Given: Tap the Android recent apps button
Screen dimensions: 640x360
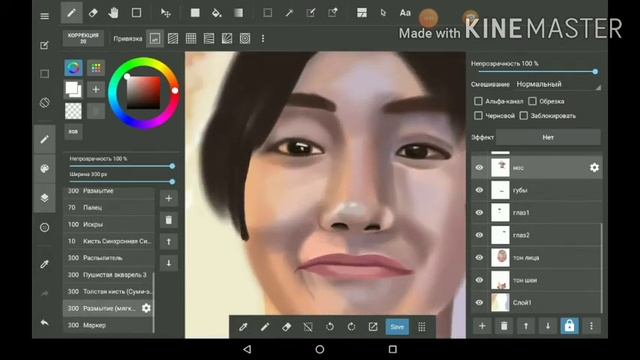Looking at the screenshot, I should (393, 349).
